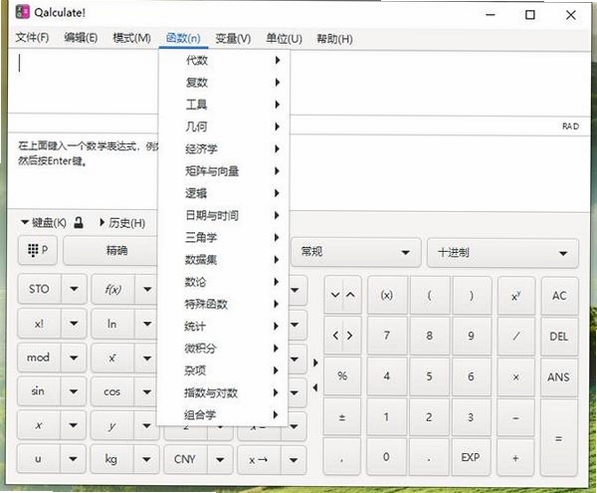This screenshot has height=493, width=597.
Task: Click the closing parenthesis button
Action: 471,295
